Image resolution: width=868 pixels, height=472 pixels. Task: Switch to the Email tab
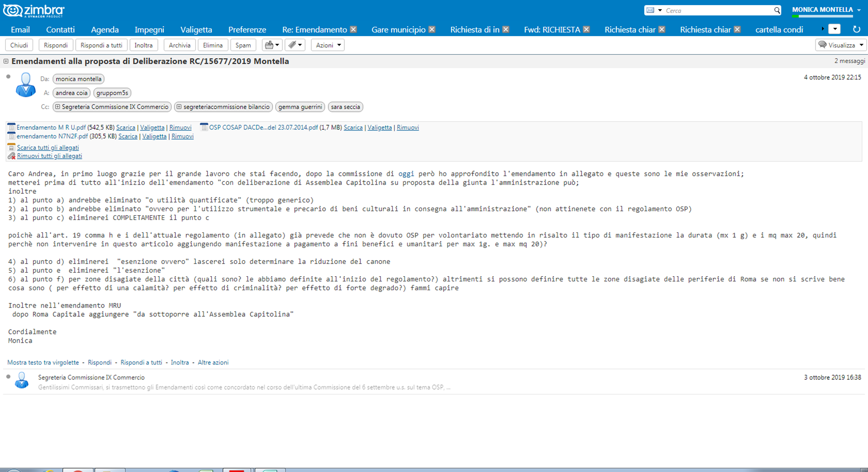(20, 29)
